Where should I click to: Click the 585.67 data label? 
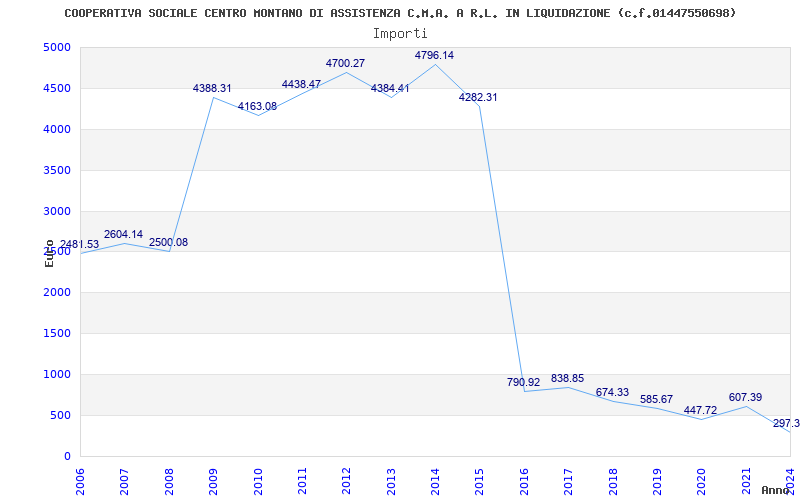656,399
